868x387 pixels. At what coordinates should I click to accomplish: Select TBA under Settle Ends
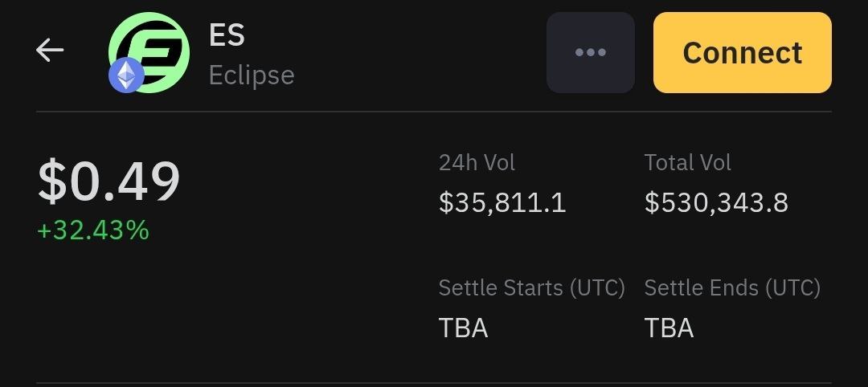click(x=669, y=328)
